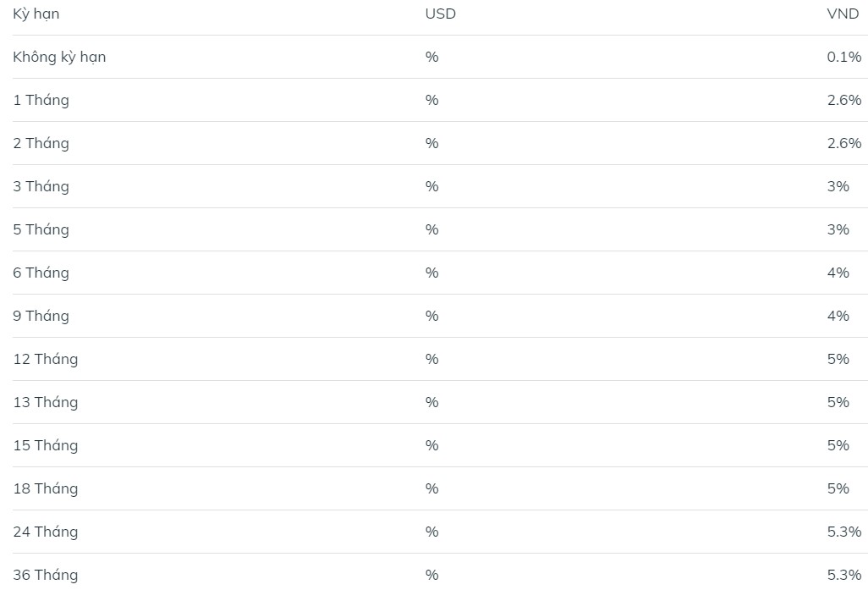The width and height of the screenshot is (868, 590).
Task: Click the 5.3% rate for 36 Tháng
Action: 844,576
